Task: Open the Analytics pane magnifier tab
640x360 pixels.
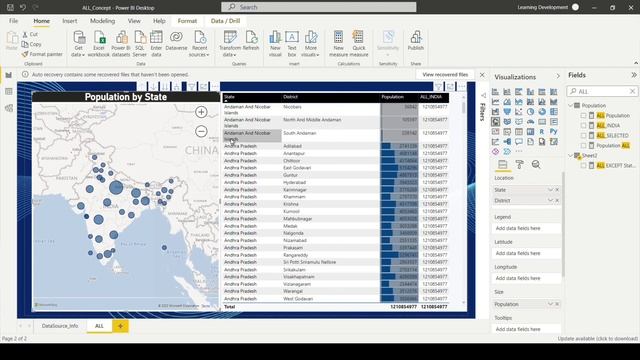Action: click(536, 164)
